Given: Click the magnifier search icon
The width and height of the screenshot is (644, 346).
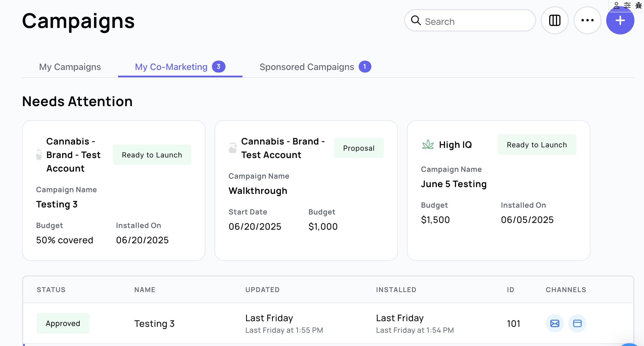Looking at the screenshot, I should coord(416,21).
